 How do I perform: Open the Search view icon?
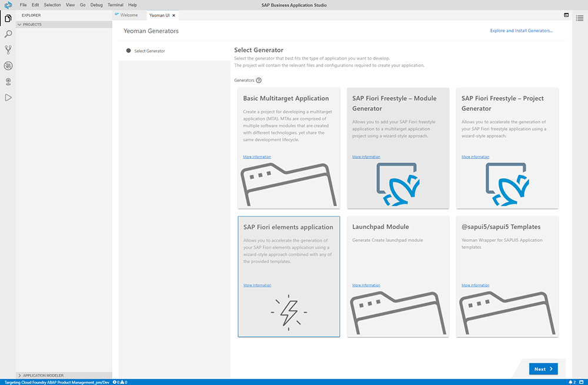click(x=8, y=34)
